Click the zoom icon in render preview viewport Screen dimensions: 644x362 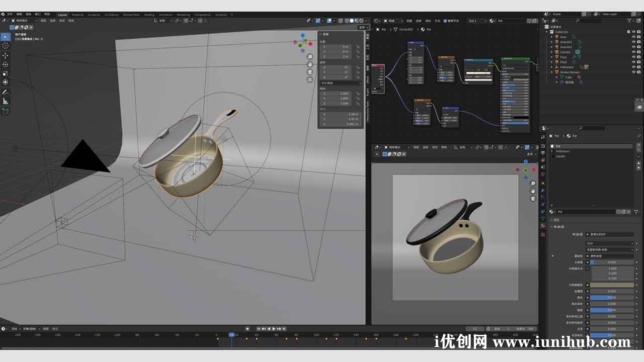coord(533,184)
